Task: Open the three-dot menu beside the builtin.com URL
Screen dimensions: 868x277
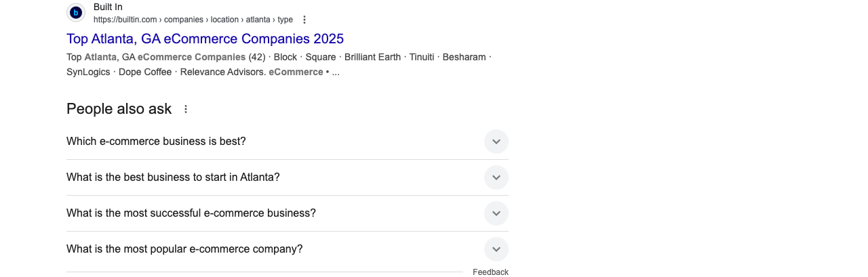Action: pyautogui.click(x=304, y=20)
